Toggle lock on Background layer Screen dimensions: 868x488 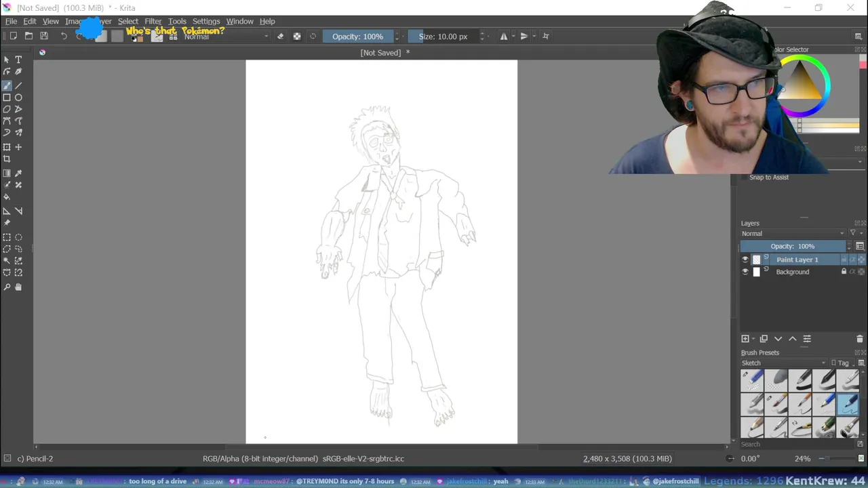[844, 272]
